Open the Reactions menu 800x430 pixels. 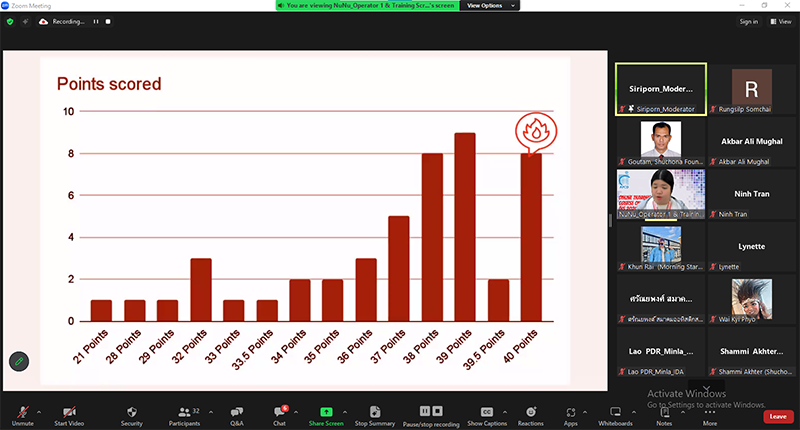[531, 415]
